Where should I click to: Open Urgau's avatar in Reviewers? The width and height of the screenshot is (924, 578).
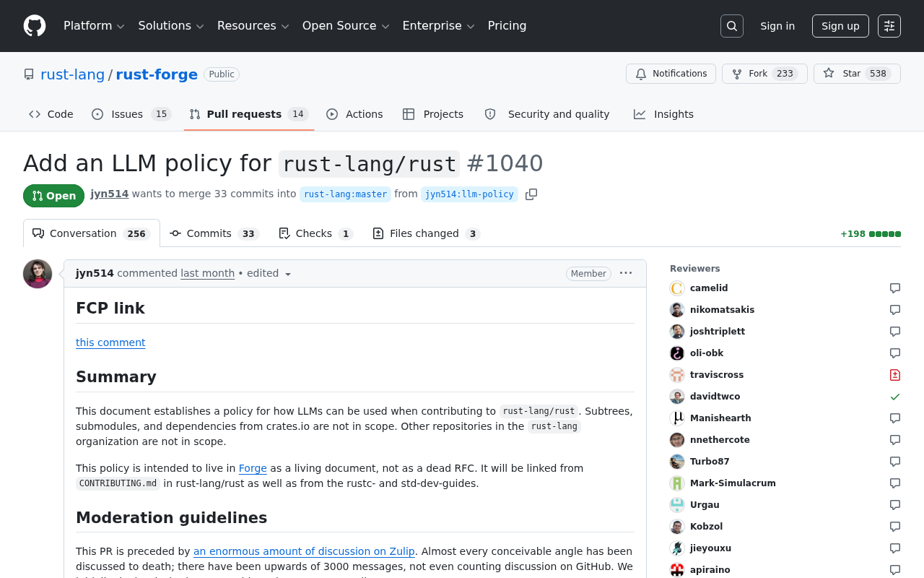tap(677, 505)
